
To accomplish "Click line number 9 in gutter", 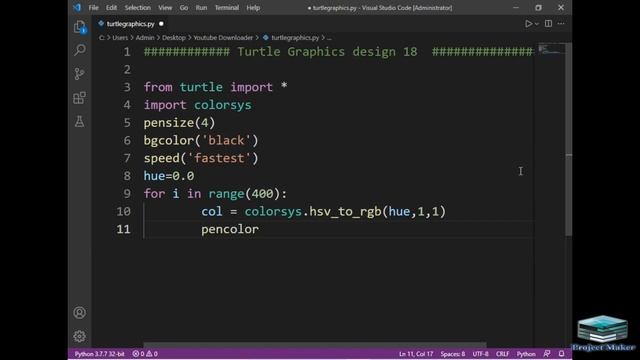I will [127, 193].
